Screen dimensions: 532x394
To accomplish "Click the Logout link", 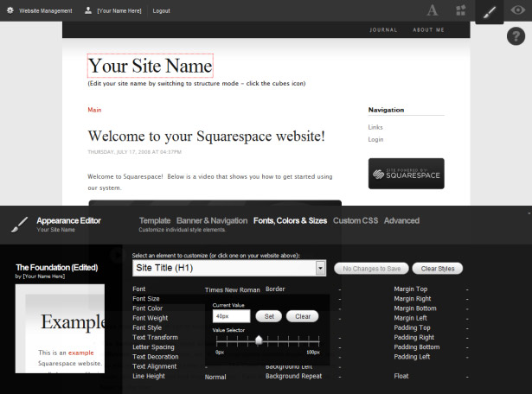I will point(161,11).
